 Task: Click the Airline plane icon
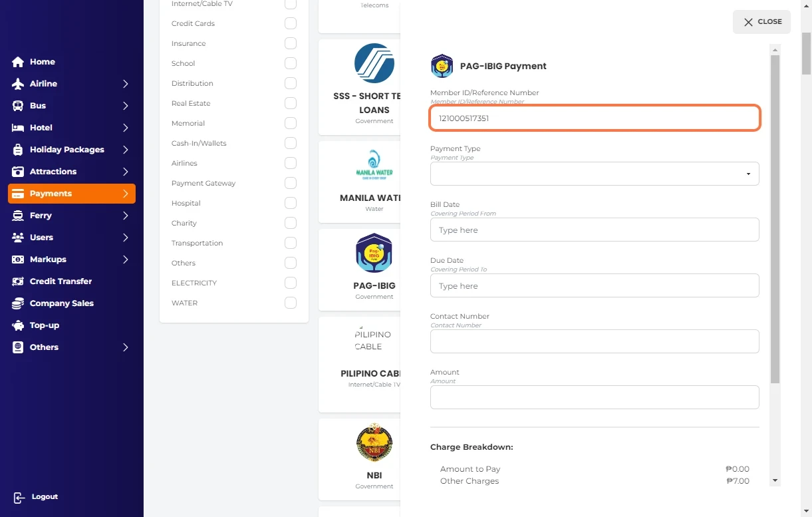point(18,84)
